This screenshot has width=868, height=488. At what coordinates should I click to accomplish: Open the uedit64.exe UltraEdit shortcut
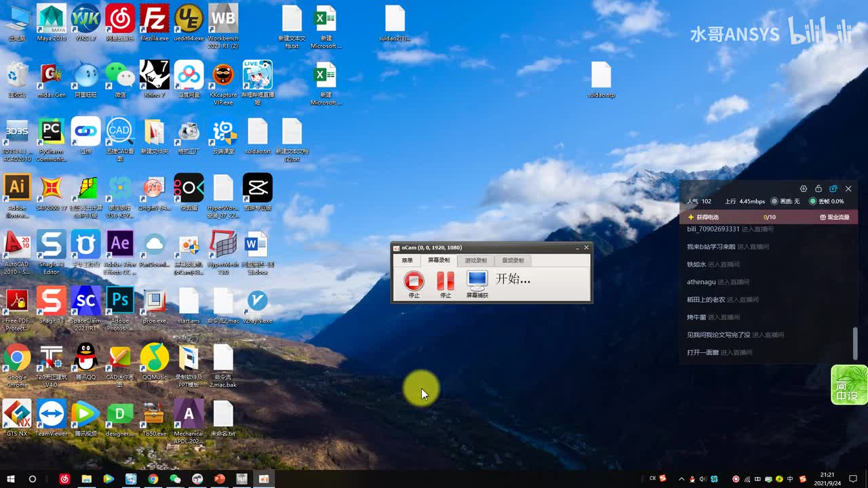pos(189,22)
